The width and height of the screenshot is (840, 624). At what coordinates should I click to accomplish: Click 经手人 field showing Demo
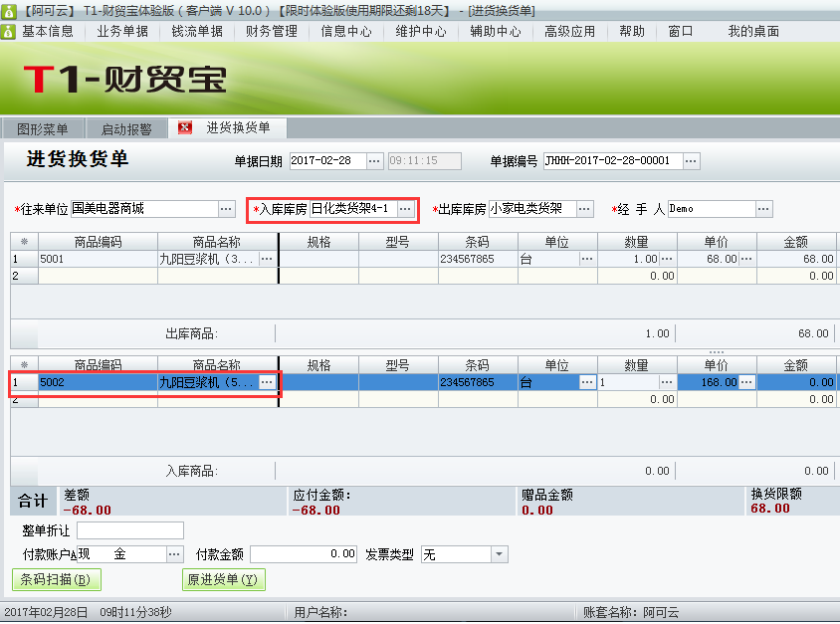[x=712, y=209]
